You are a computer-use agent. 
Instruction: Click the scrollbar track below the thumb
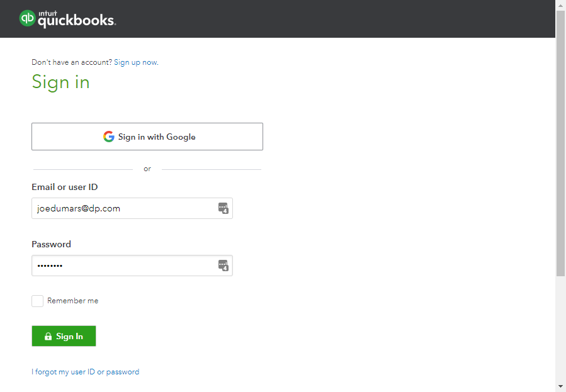point(560,327)
